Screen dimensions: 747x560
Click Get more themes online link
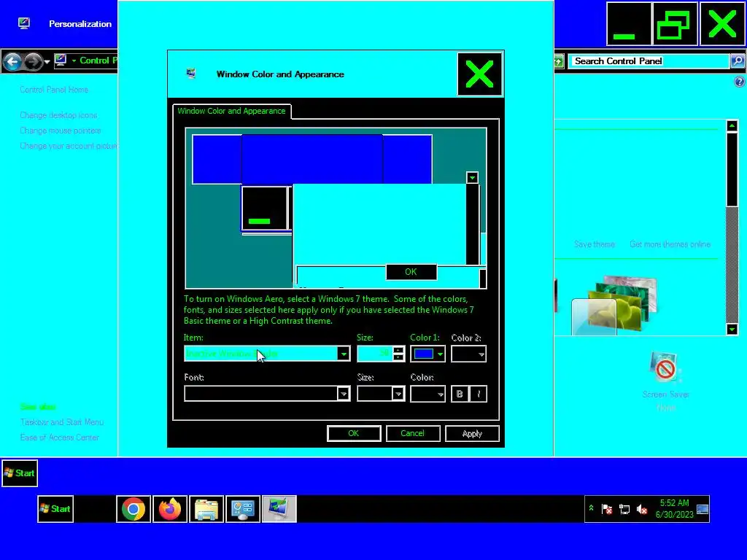[x=670, y=244]
